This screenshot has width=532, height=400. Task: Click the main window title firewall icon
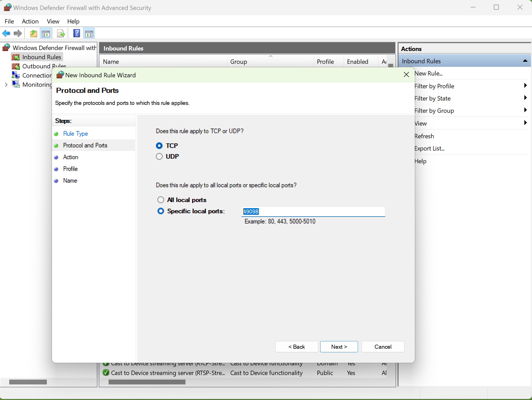click(x=7, y=7)
